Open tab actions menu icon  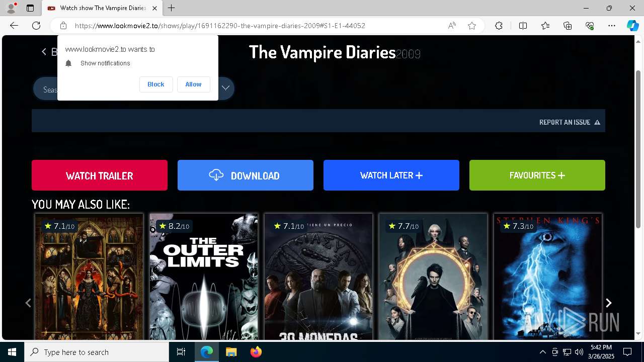click(x=30, y=8)
